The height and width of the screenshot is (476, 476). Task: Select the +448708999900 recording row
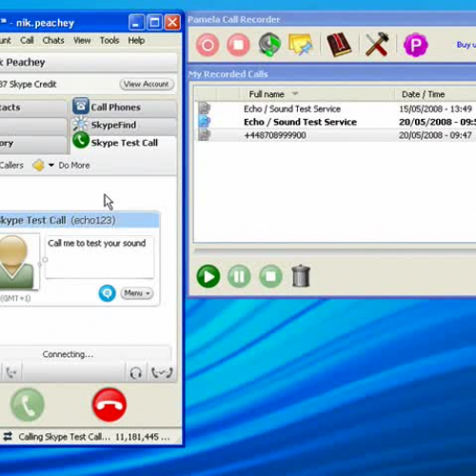pos(335,135)
